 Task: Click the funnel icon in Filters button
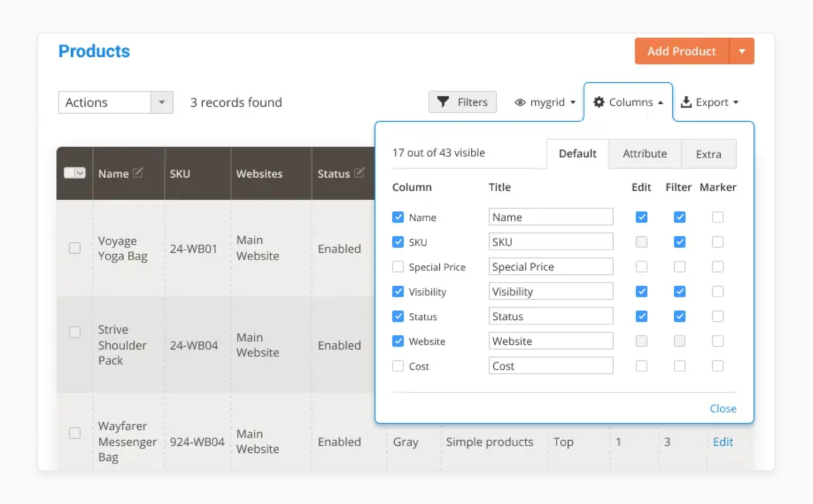443,102
